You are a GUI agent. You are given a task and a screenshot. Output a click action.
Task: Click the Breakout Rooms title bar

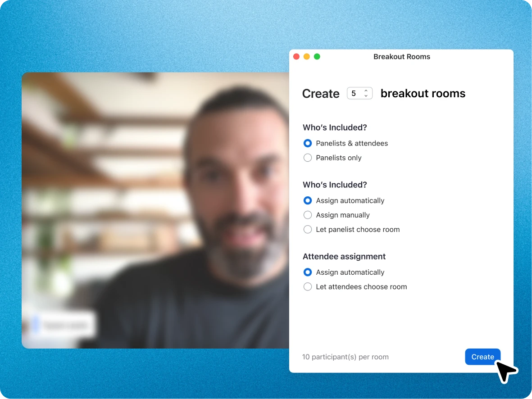[x=402, y=57]
